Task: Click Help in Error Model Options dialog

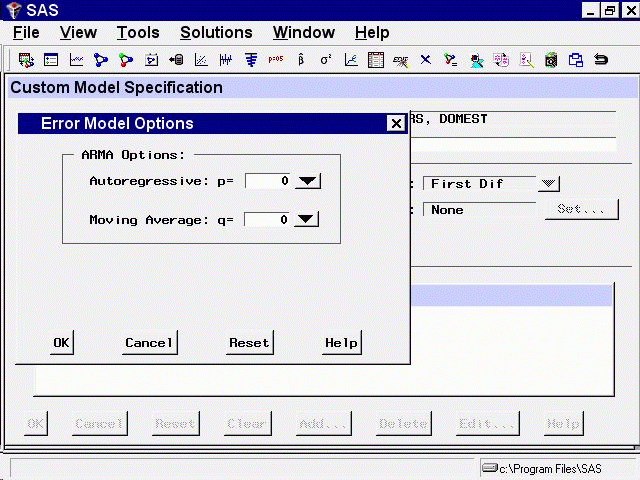Action: click(342, 342)
